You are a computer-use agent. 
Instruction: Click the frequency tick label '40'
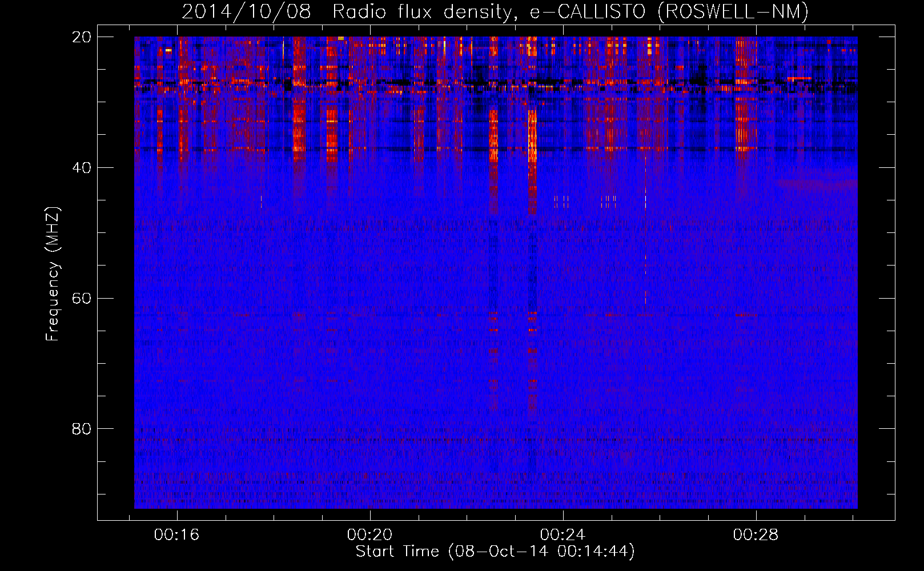point(82,168)
